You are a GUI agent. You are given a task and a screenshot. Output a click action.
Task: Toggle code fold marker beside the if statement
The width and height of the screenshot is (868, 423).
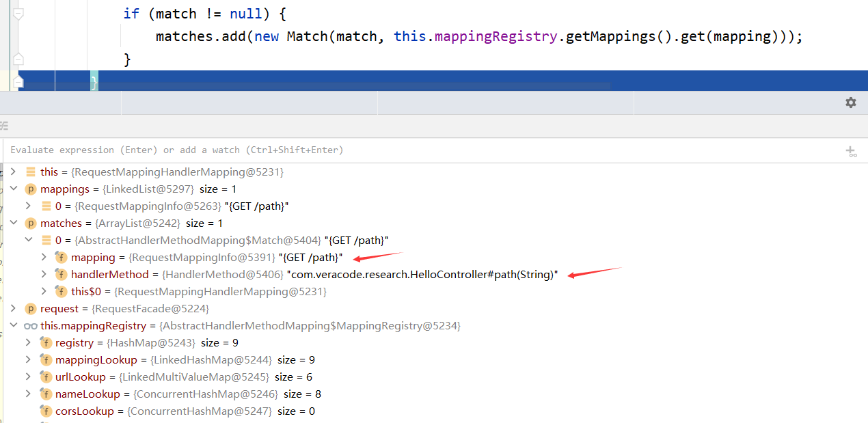(18, 14)
